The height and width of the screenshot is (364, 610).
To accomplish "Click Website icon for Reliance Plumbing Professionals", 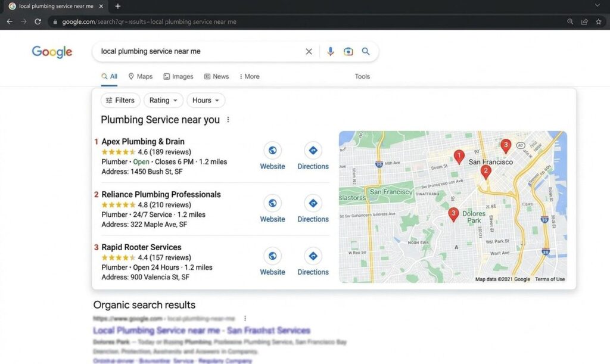I will click(272, 203).
